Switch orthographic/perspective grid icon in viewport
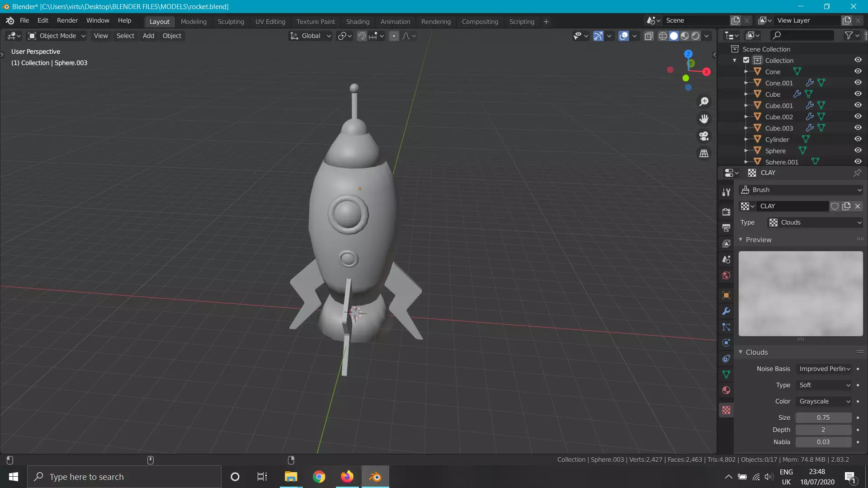The height and width of the screenshot is (488, 868). (704, 154)
